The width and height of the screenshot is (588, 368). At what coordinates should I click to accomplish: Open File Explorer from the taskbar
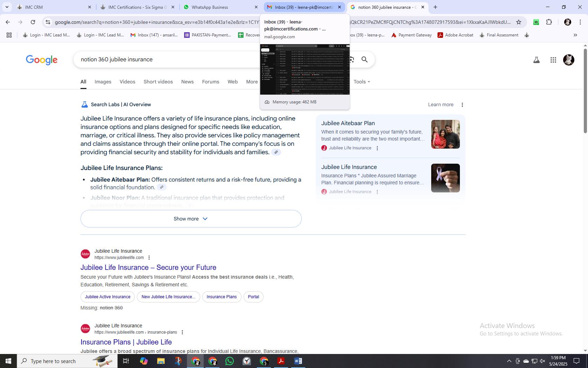coord(161,361)
